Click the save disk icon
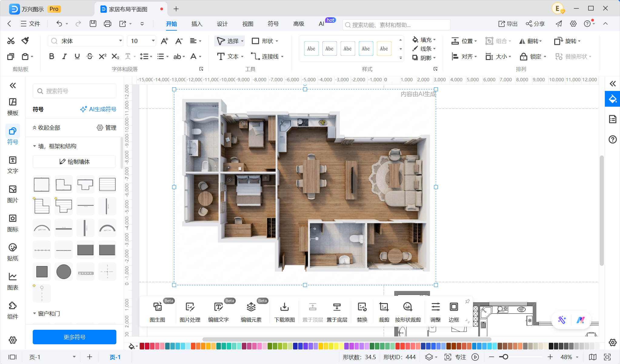This screenshot has height=364, width=620. 93,24
